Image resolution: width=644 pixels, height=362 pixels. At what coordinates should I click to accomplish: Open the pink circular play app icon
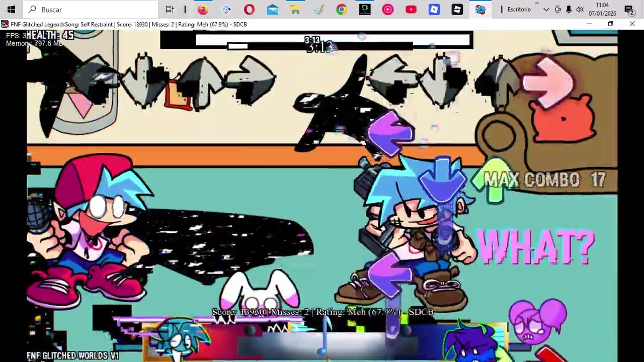click(388, 9)
